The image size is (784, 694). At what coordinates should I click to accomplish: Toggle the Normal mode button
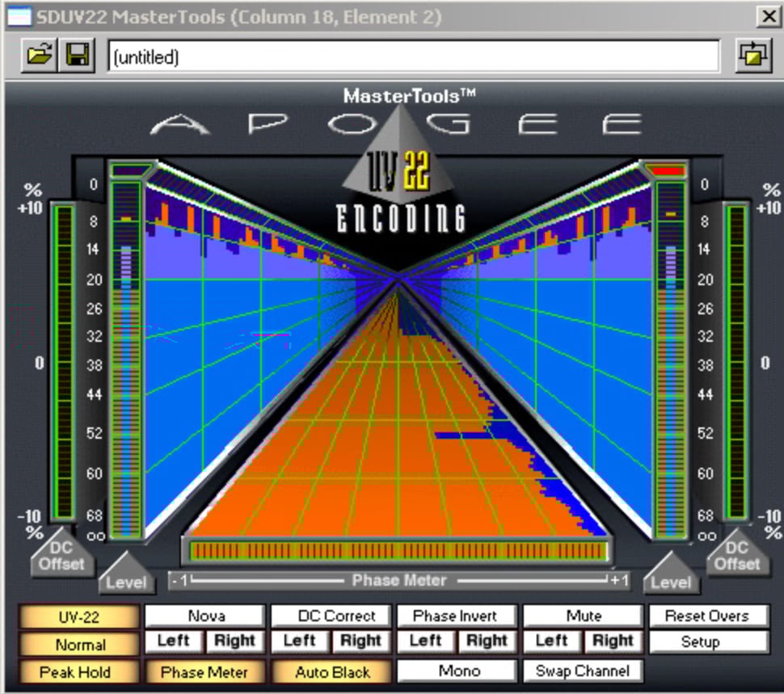(x=79, y=645)
